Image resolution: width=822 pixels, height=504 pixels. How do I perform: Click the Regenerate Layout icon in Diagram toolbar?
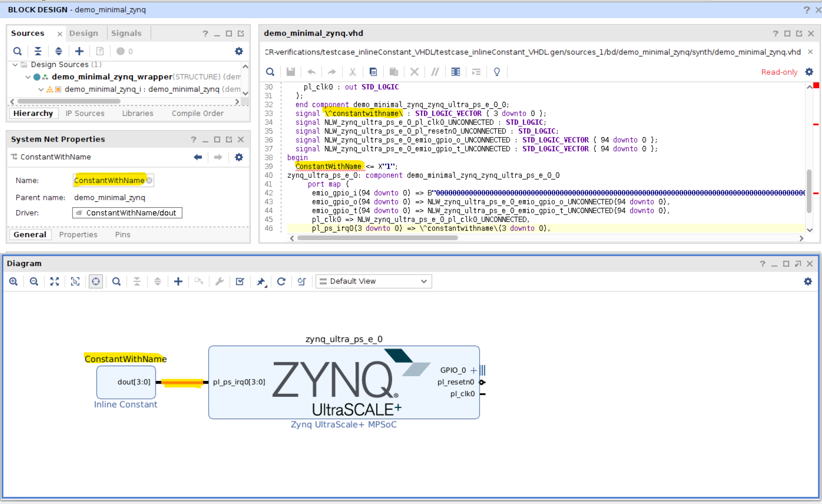[281, 281]
